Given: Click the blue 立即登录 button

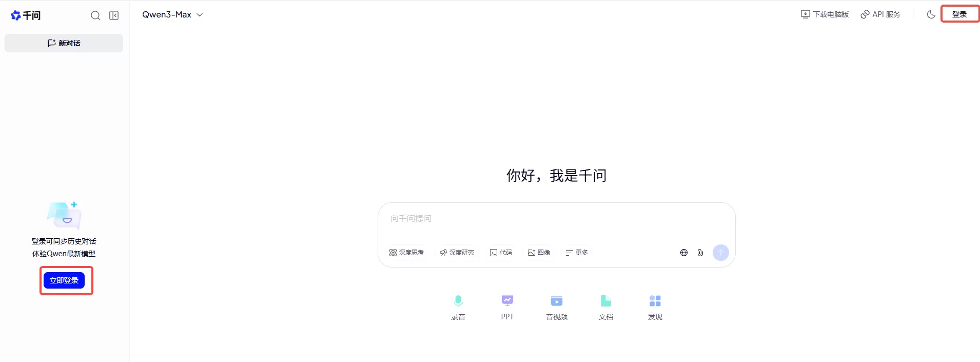Looking at the screenshot, I should pos(64,280).
